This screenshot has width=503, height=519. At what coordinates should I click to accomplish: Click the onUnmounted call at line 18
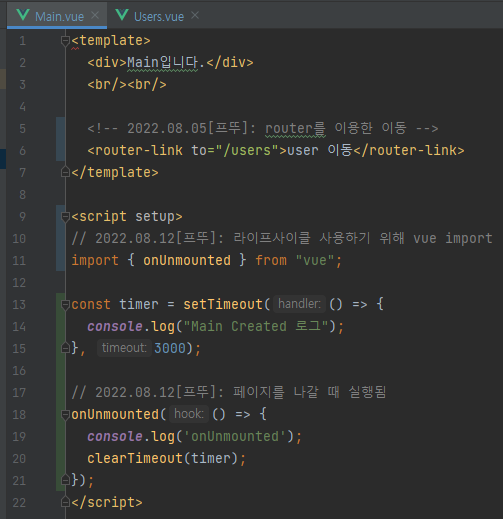(115, 414)
